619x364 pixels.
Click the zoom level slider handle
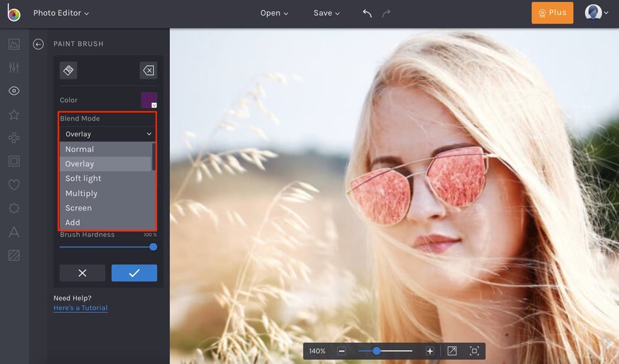376,351
